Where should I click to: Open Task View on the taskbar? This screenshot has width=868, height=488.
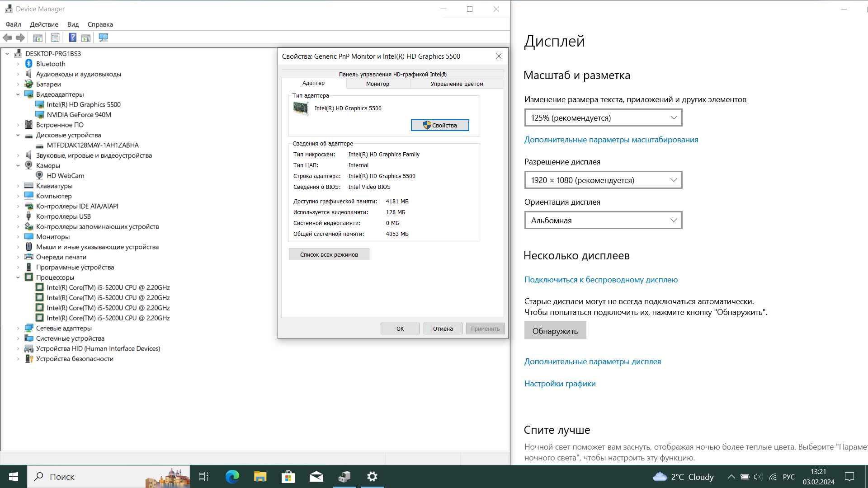point(203,477)
